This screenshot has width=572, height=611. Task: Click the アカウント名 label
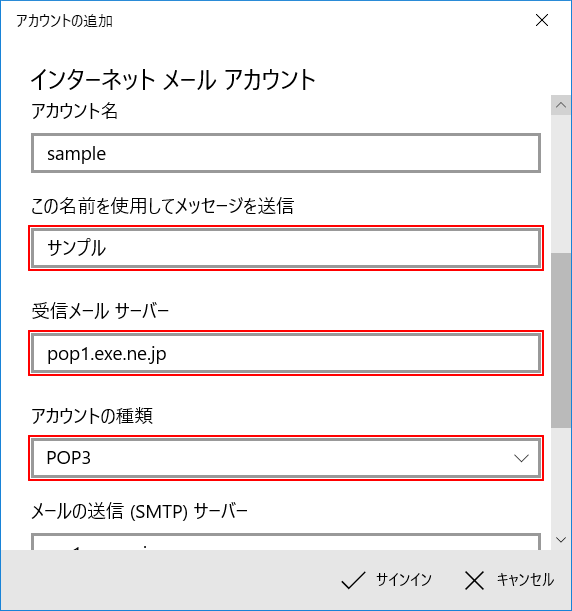pos(74,111)
